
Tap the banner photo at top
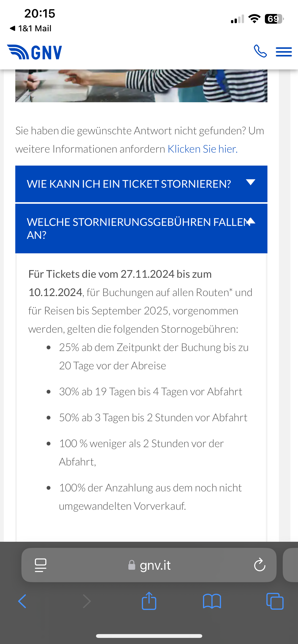(141, 86)
